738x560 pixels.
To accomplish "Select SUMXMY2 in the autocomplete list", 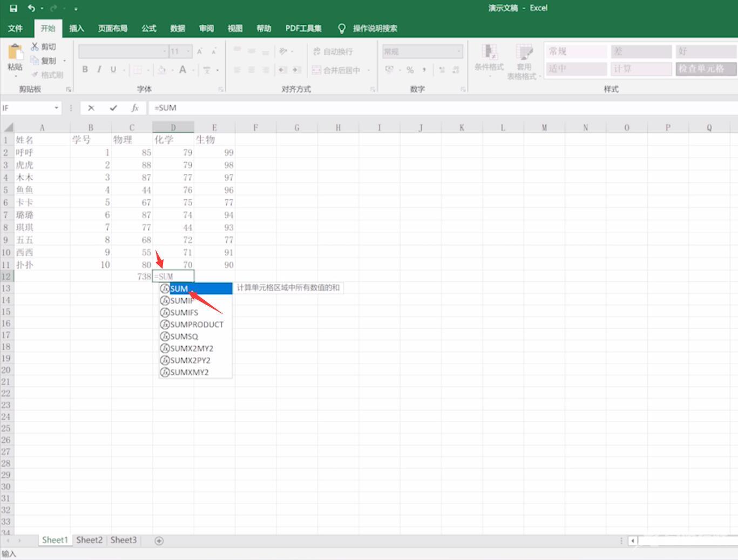I will click(195, 372).
